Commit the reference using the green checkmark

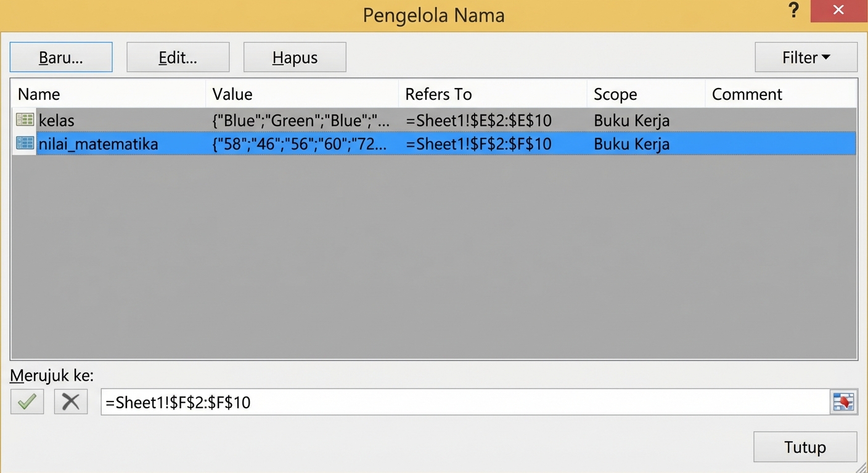27,402
